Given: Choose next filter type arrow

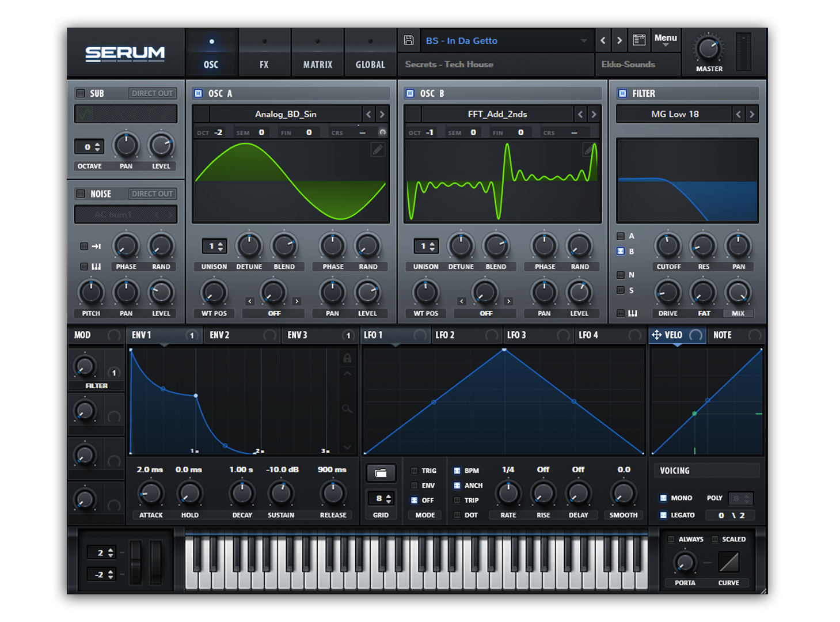Looking at the screenshot, I should point(751,114).
